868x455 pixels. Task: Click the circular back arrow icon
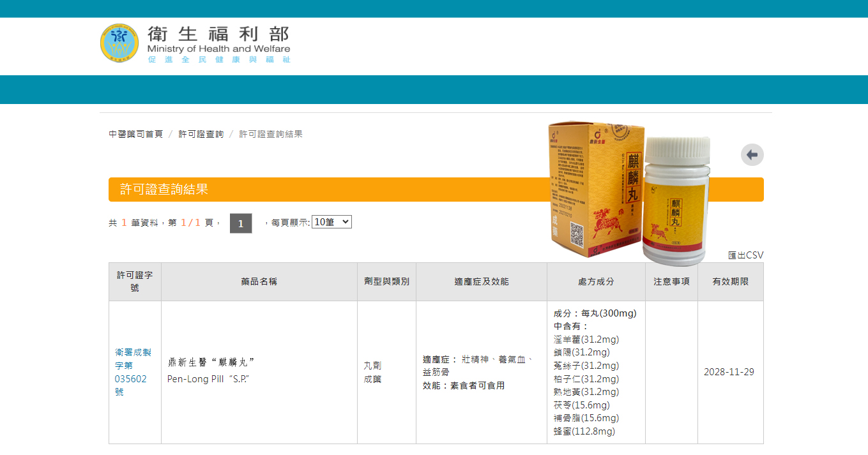[x=752, y=154]
